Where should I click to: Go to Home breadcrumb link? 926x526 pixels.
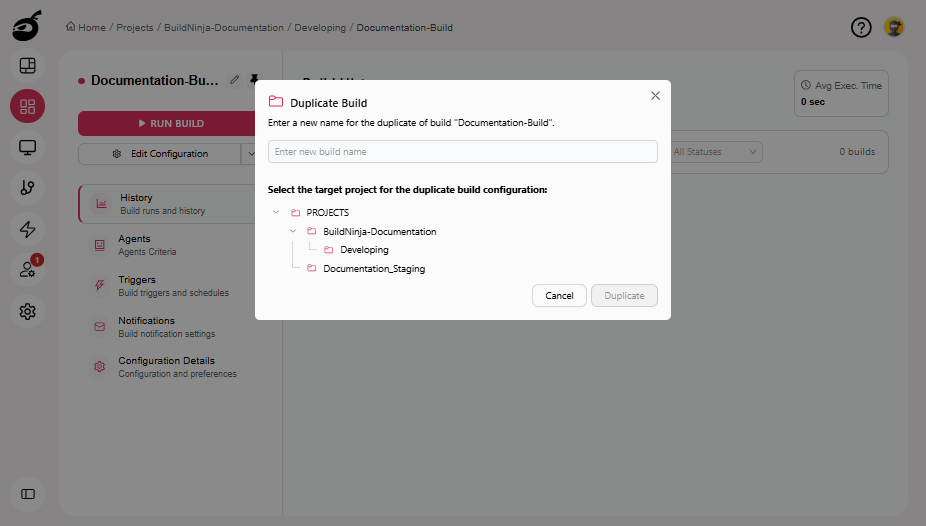[x=86, y=27]
